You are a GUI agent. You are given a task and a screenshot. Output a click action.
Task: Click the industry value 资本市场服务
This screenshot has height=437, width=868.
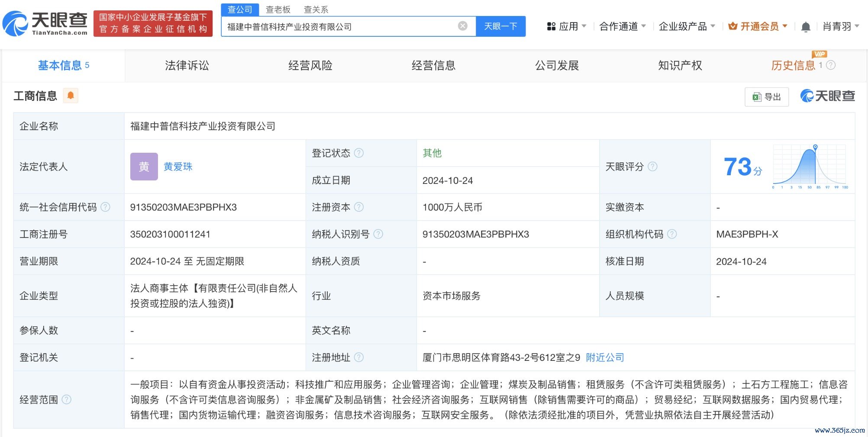pos(452,296)
